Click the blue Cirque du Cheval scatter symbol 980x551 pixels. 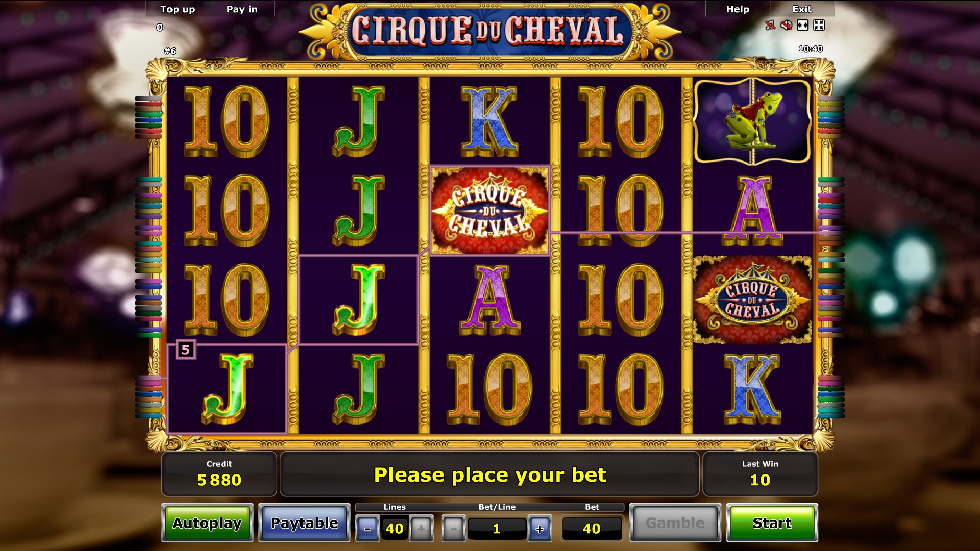[x=752, y=300]
